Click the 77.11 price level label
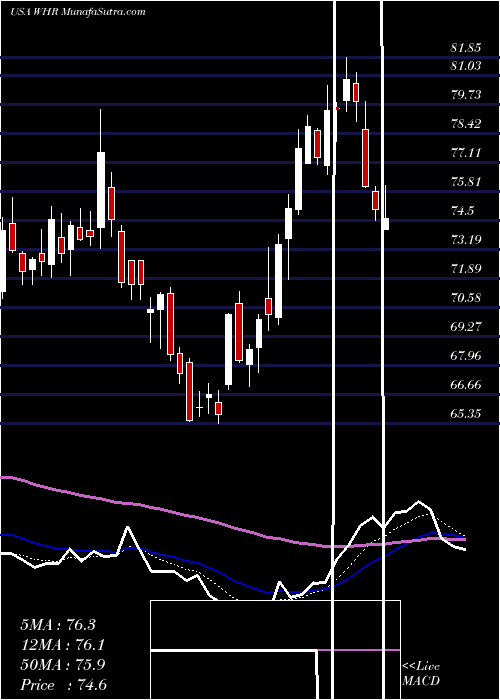The image size is (500, 700). click(x=466, y=153)
